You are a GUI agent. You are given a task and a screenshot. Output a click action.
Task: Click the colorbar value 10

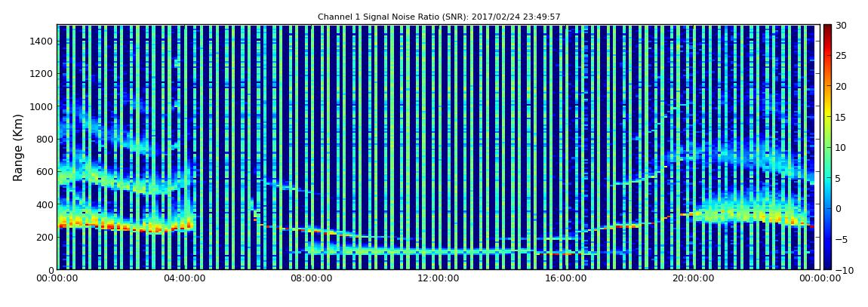click(x=842, y=148)
